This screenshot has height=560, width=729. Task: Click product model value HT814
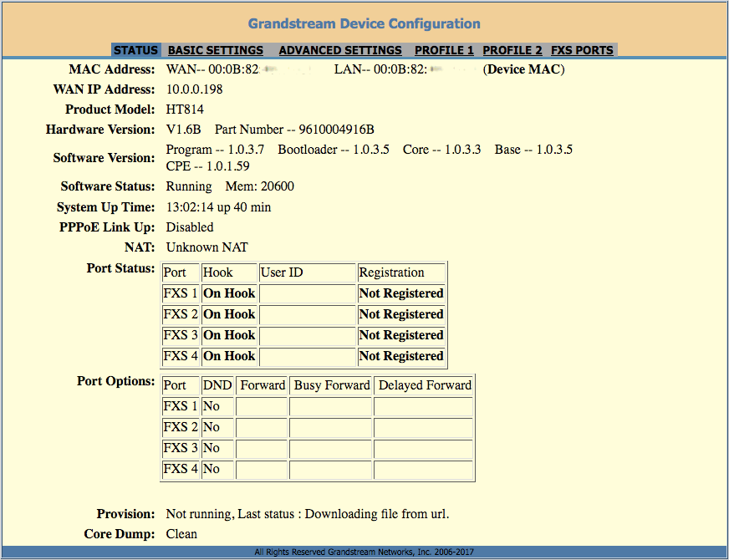pyautogui.click(x=185, y=109)
